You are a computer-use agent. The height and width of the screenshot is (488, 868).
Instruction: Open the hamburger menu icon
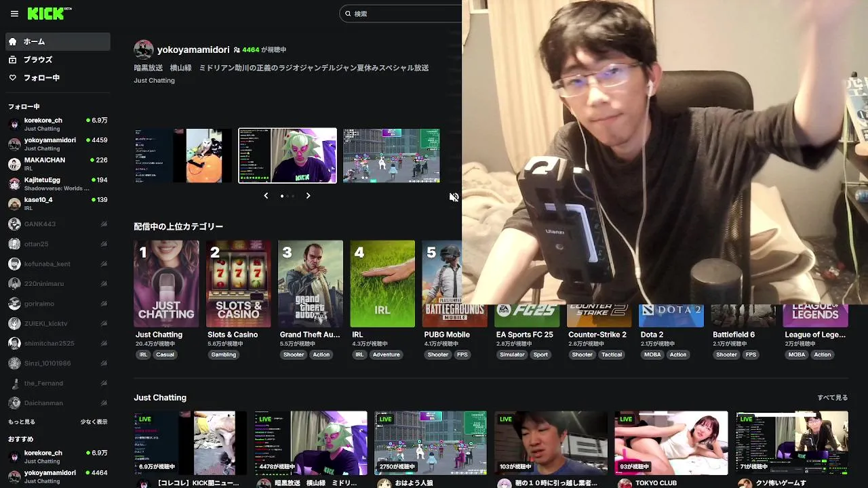(14, 14)
